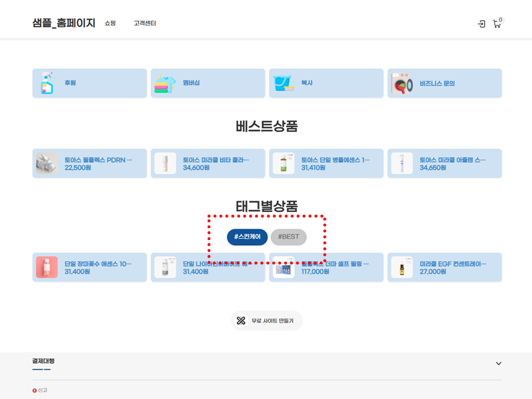Image resolution: width=532 pixels, height=399 pixels.
Task: Click the spray bottle icon for 후원
Action: click(x=47, y=83)
